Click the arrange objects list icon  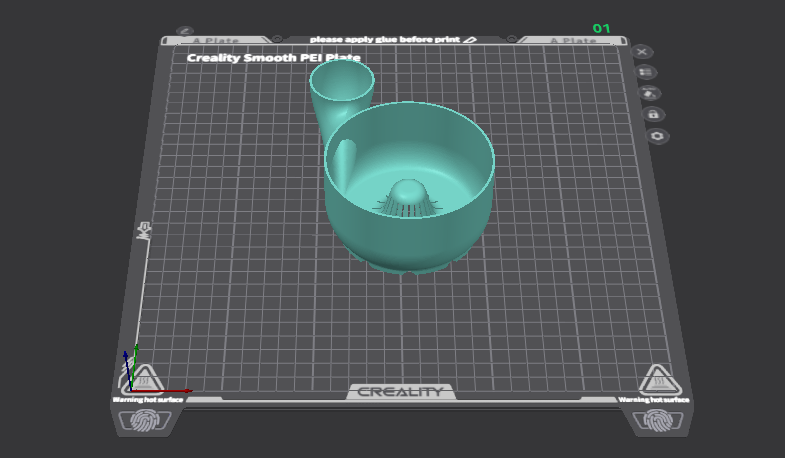pos(645,73)
